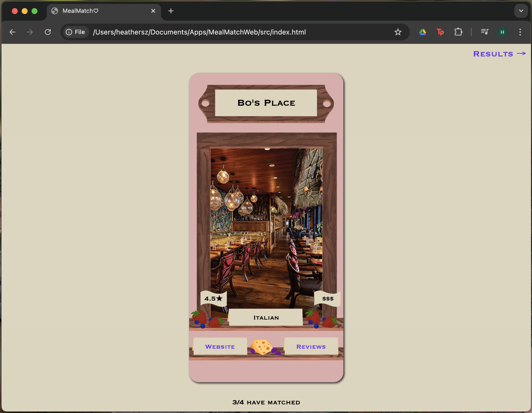Expand the File site information chip
The image size is (532, 413).
[75, 32]
